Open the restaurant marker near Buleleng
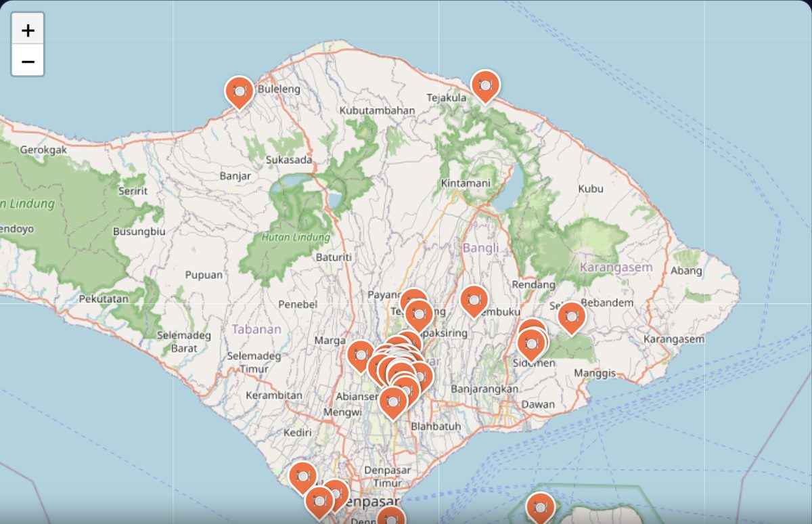This screenshot has width=812, height=524. [x=239, y=92]
